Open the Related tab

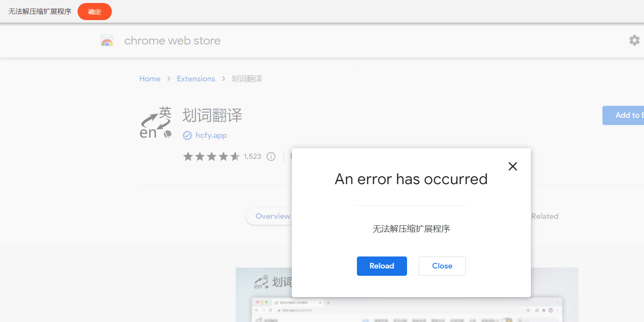tap(545, 216)
